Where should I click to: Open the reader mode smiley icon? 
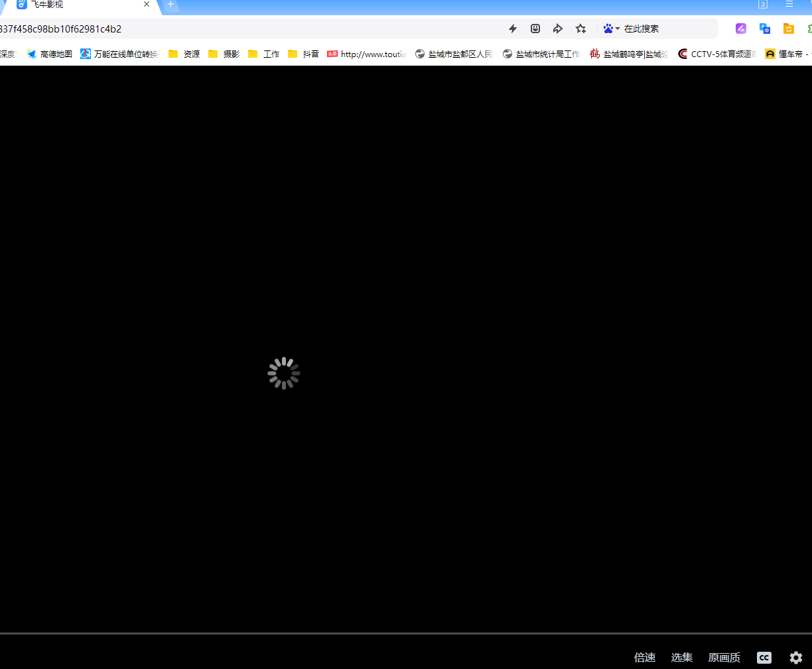click(535, 29)
